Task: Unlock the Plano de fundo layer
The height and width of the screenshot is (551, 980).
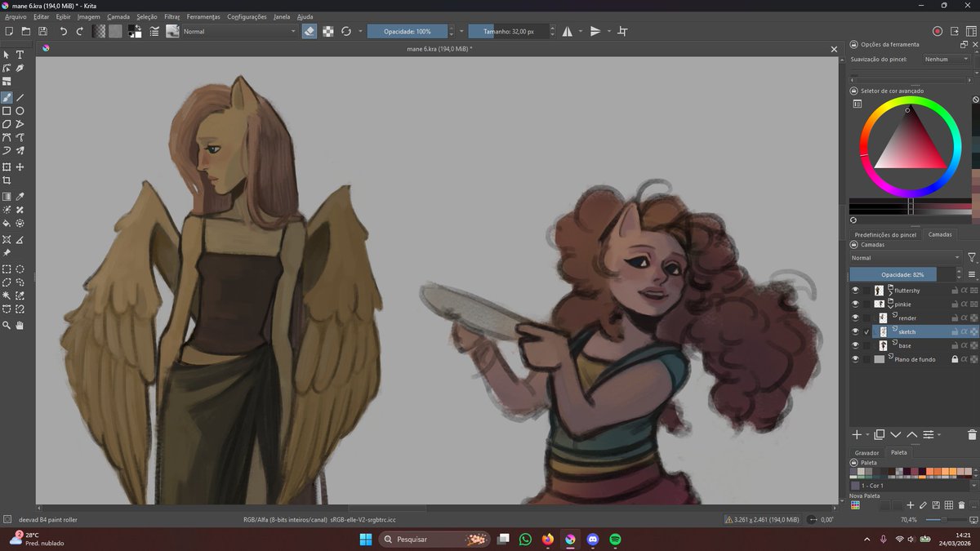Action: pyautogui.click(x=954, y=359)
